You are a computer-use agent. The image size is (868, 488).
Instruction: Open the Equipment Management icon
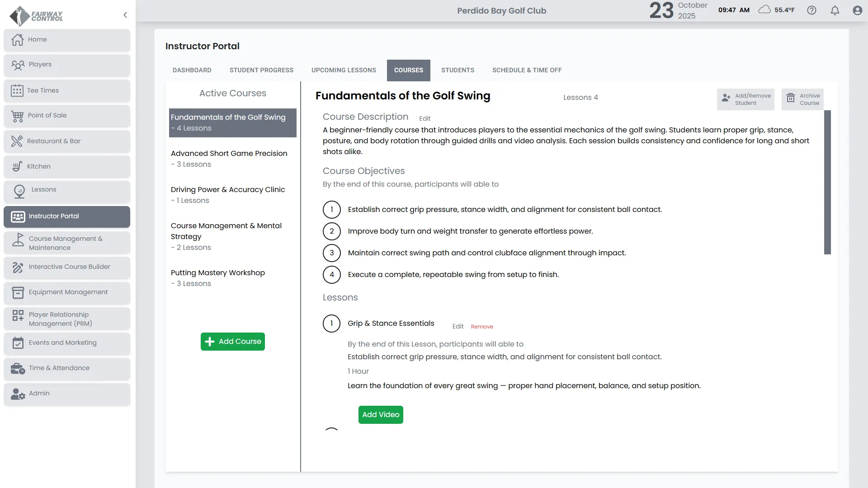tap(18, 293)
